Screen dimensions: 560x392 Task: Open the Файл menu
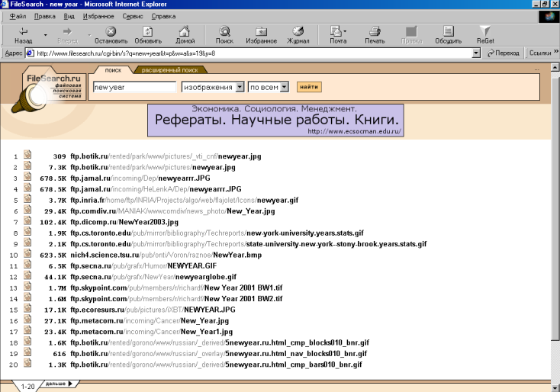pyautogui.click(x=18, y=17)
